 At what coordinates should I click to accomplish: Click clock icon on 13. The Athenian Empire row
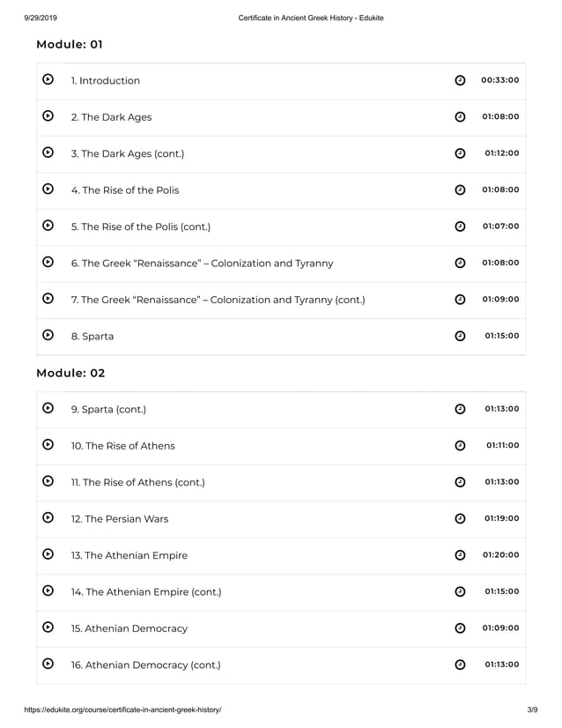click(x=460, y=555)
